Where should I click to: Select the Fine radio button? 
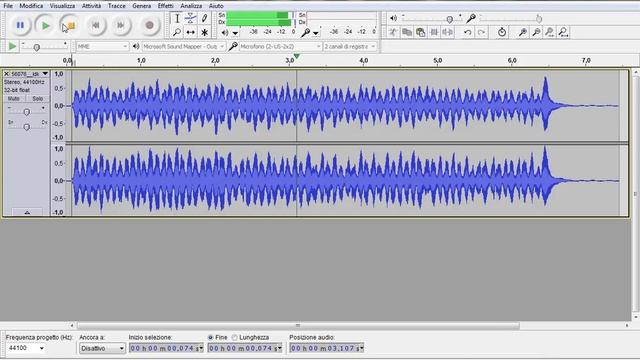pos(211,338)
